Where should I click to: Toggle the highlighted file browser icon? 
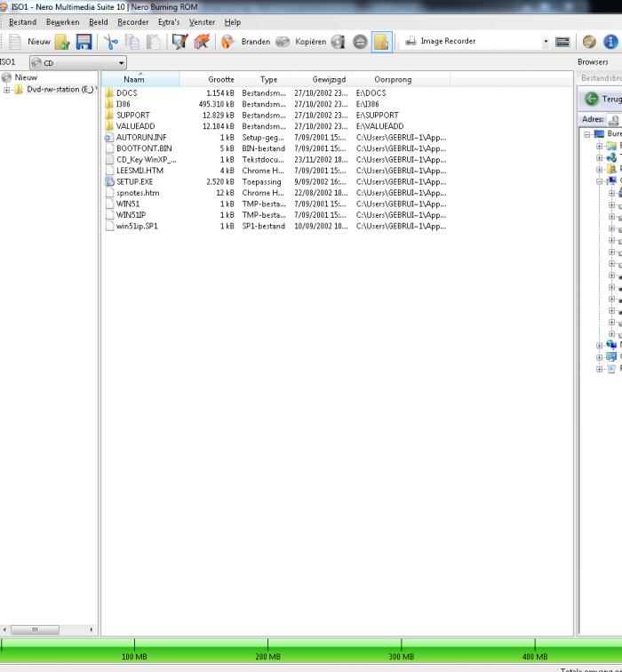click(381, 42)
